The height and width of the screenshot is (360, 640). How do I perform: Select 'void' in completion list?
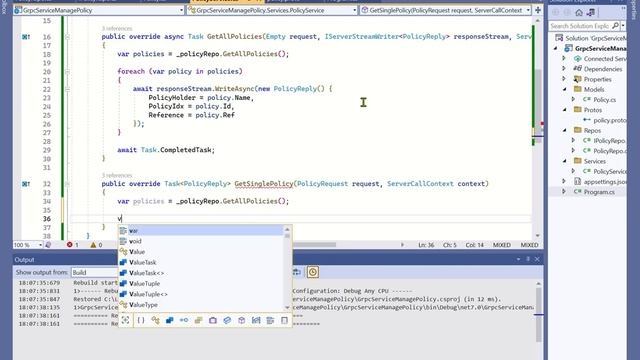tap(201, 241)
